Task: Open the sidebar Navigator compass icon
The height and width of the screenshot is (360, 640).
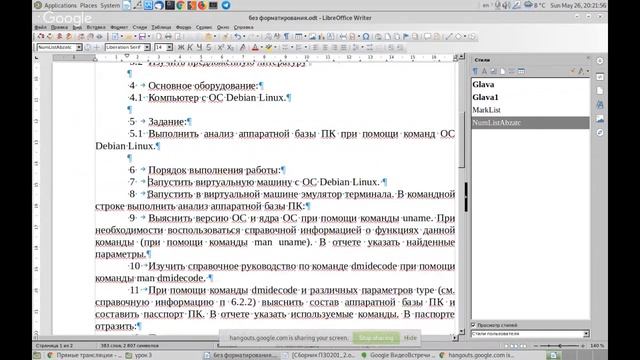Action: [600, 133]
